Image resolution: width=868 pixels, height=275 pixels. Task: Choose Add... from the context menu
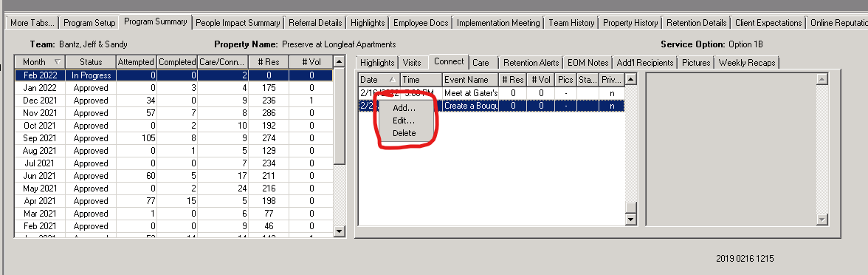pyautogui.click(x=404, y=108)
